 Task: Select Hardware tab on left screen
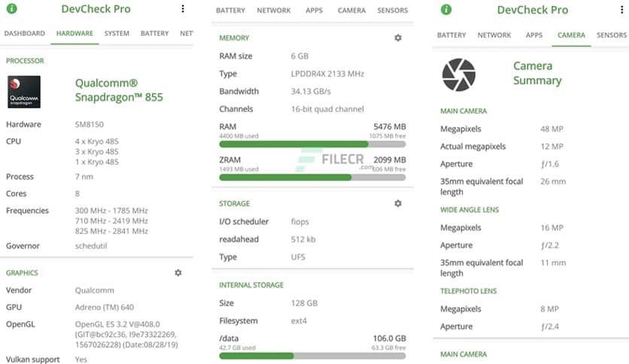(74, 33)
